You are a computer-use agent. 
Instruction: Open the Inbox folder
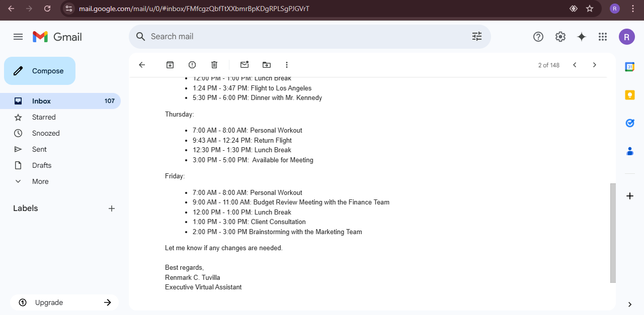(x=60, y=101)
